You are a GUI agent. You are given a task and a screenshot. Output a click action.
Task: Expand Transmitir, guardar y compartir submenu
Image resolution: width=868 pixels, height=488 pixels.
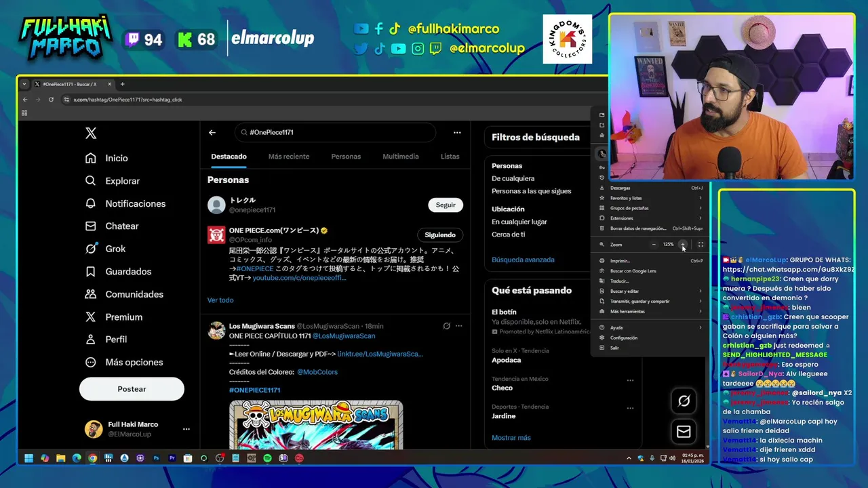[651, 302]
